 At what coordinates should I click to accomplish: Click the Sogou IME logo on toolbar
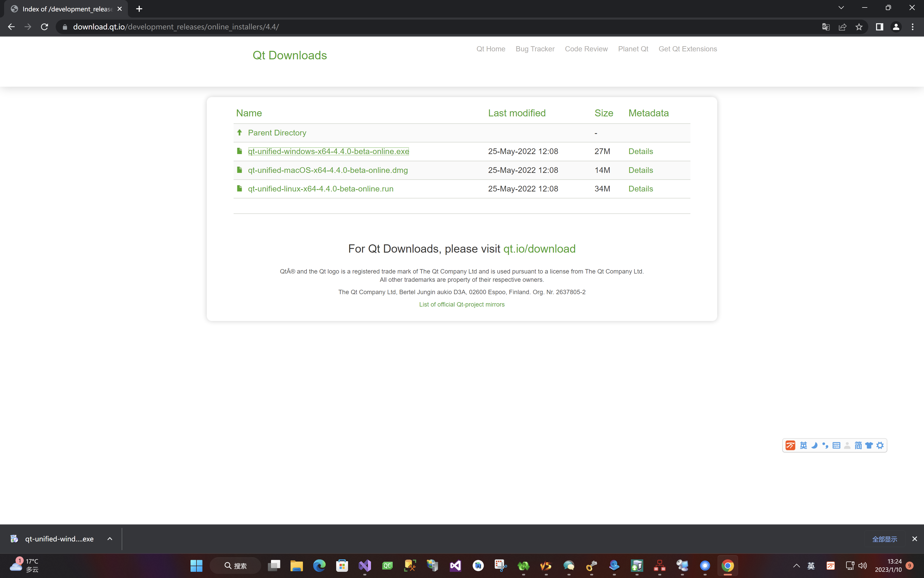coord(790,446)
